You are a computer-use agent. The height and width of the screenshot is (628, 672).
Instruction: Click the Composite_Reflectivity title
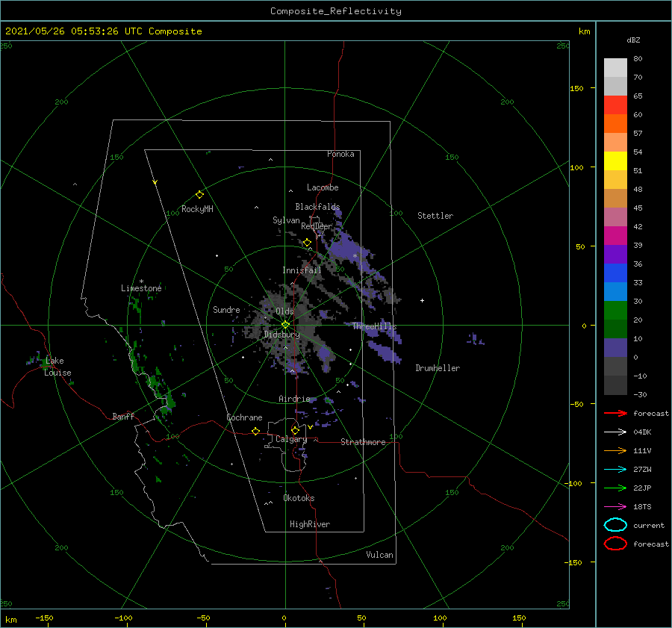pyautogui.click(x=336, y=11)
